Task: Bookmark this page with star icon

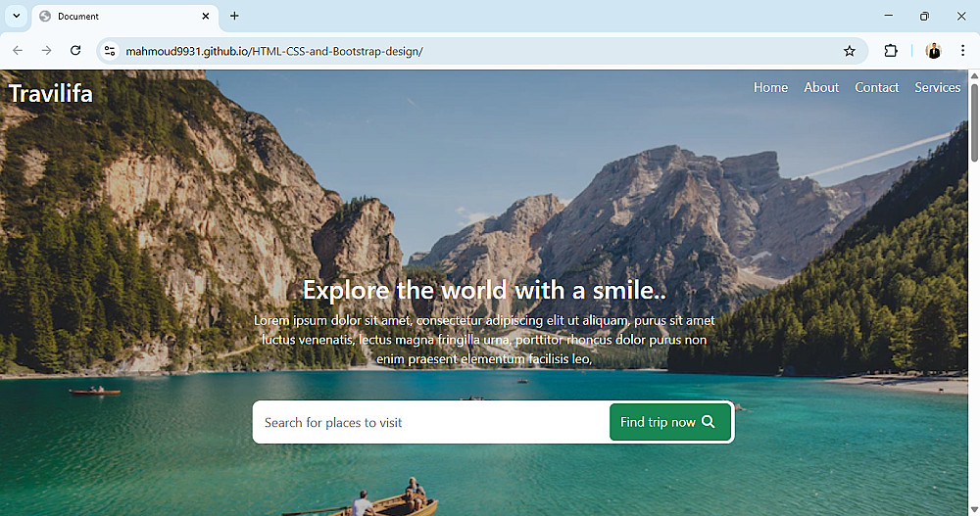Action: pyautogui.click(x=849, y=51)
